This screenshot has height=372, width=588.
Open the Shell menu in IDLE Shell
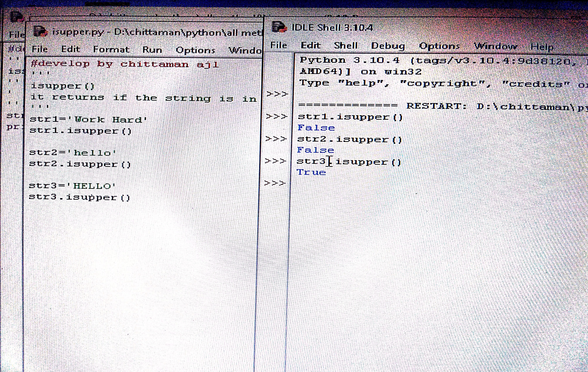[346, 46]
